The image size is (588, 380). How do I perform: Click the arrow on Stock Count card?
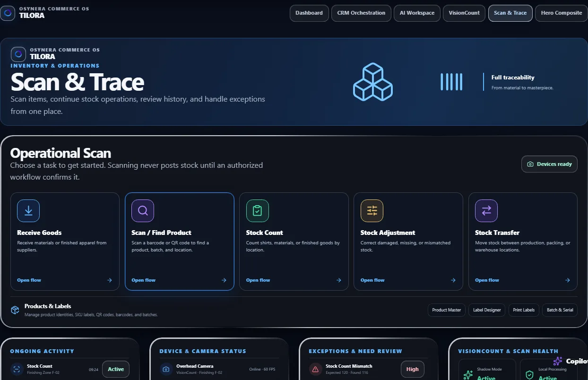(339, 280)
